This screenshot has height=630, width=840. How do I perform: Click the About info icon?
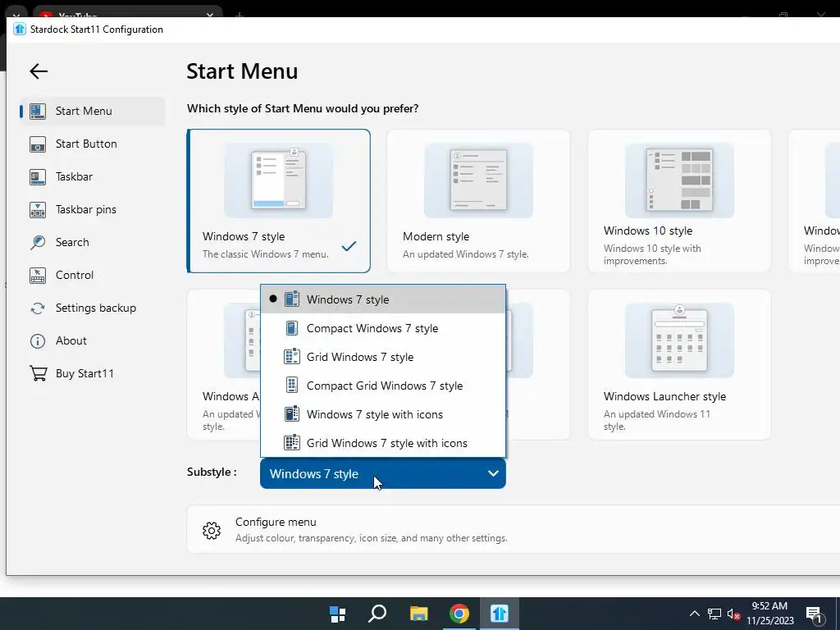tap(38, 340)
